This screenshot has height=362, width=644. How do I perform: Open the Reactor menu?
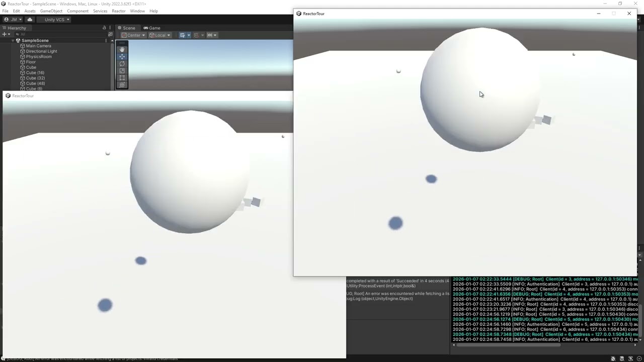tap(119, 11)
